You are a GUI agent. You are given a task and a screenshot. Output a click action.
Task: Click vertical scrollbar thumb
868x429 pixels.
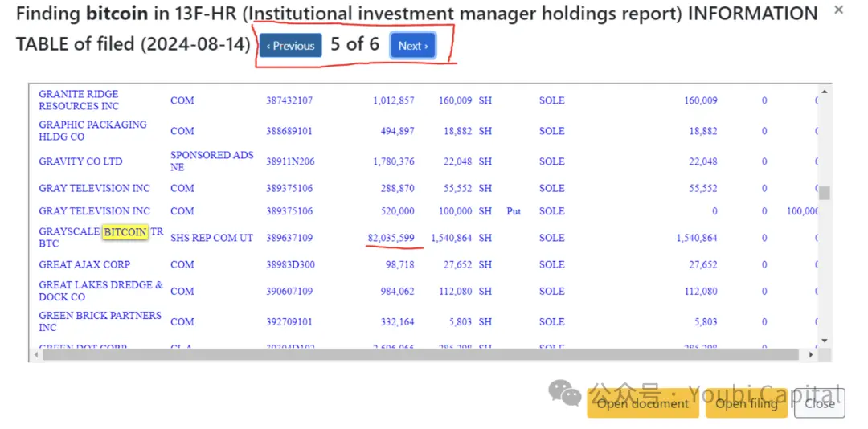(x=825, y=193)
